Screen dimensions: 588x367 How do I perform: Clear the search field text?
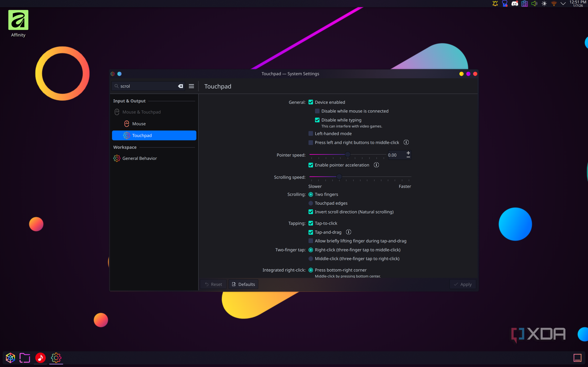pyautogui.click(x=181, y=86)
